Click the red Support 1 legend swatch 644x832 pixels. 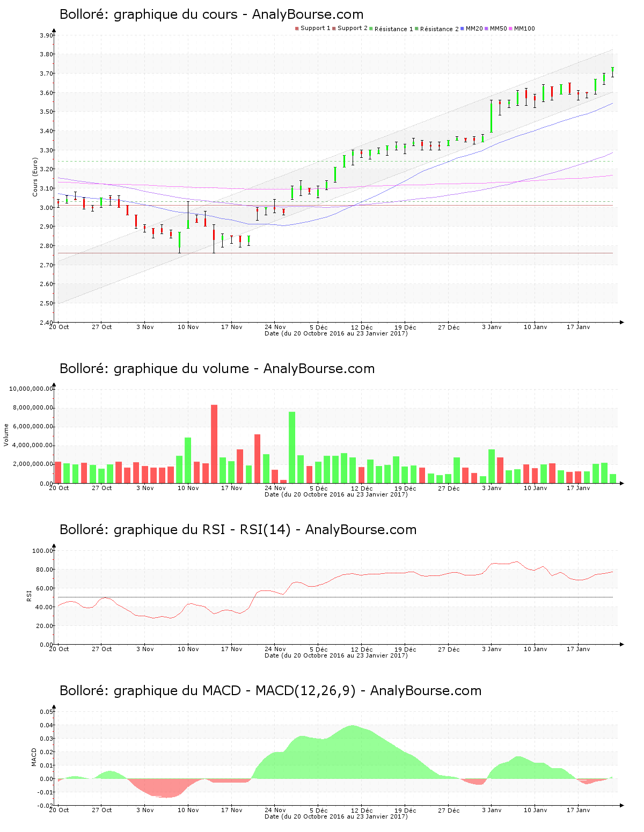coord(297,28)
